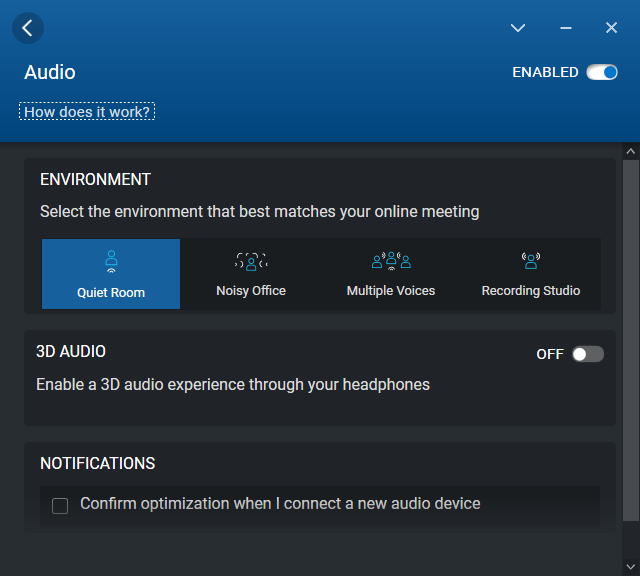Click the "Confirm optimization when I connect" text

280,504
